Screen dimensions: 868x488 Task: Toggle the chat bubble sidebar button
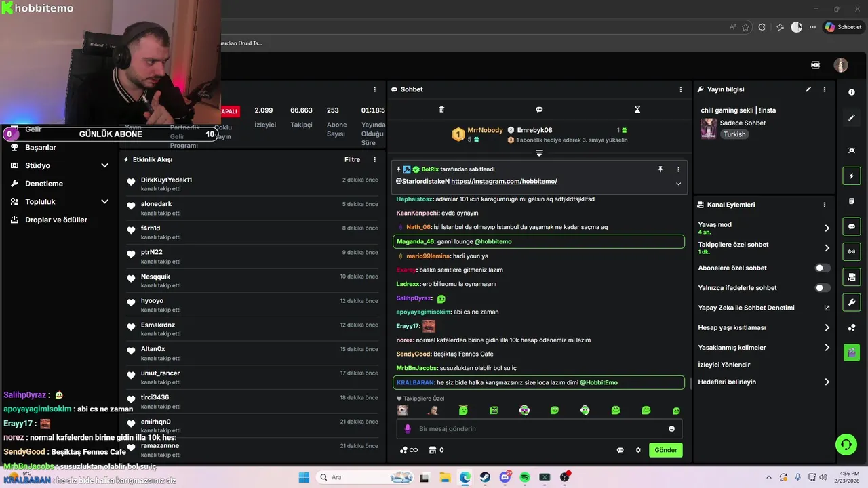coord(852,226)
